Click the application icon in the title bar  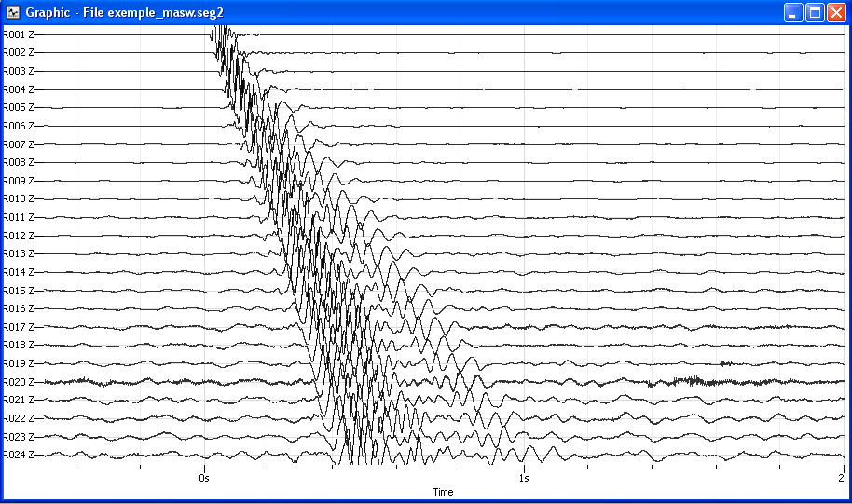(x=13, y=13)
